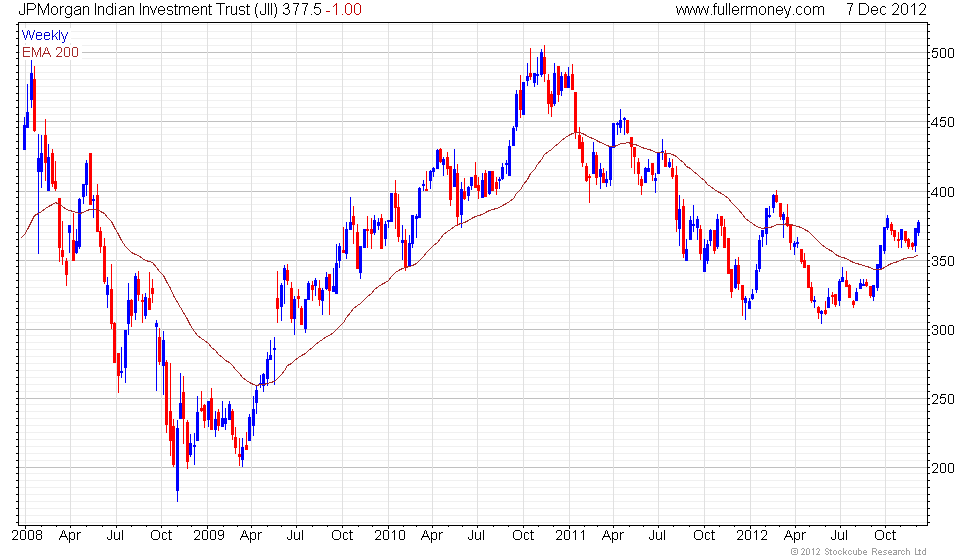This screenshot has width=980, height=560.
Task: Click the Jul label following 2008
Action: (x=115, y=535)
